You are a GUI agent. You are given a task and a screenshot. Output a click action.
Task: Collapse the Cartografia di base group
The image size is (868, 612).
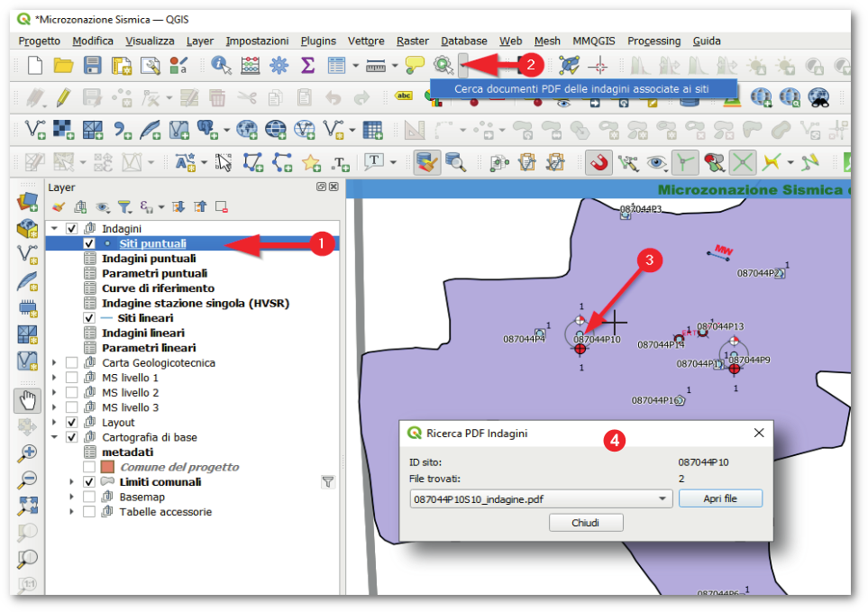54,437
